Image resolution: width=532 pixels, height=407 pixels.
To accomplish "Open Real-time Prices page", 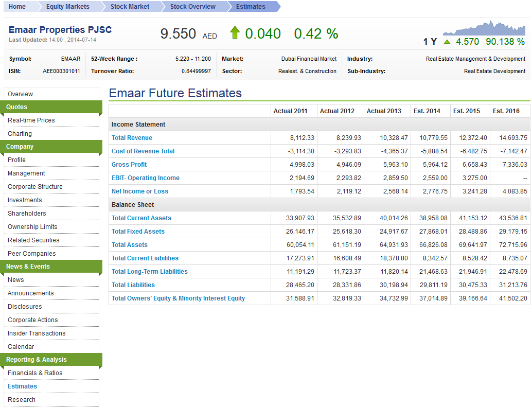I will coord(31,120).
